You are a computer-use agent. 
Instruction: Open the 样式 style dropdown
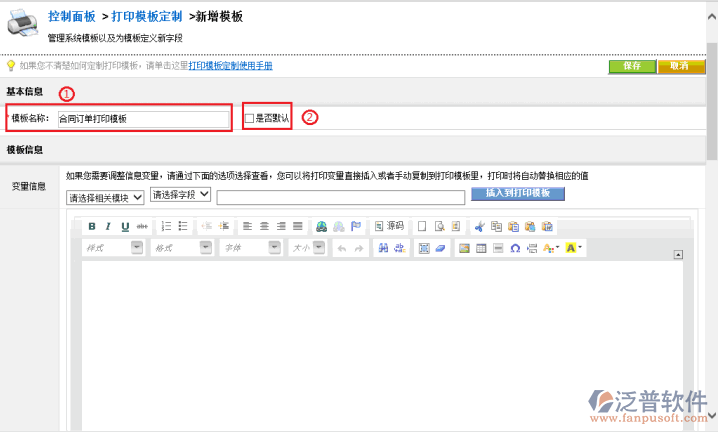tap(113, 248)
